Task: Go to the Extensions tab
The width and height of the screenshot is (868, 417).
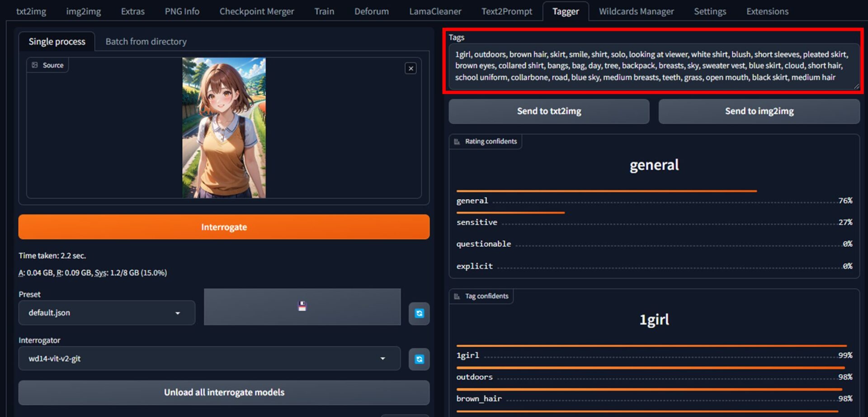Action: pyautogui.click(x=767, y=11)
